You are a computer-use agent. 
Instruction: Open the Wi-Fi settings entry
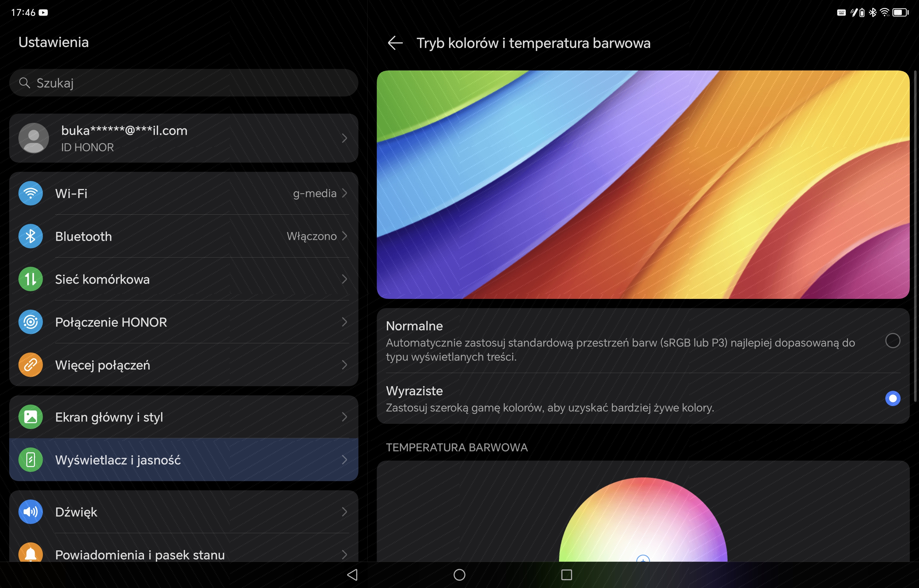point(184,193)
